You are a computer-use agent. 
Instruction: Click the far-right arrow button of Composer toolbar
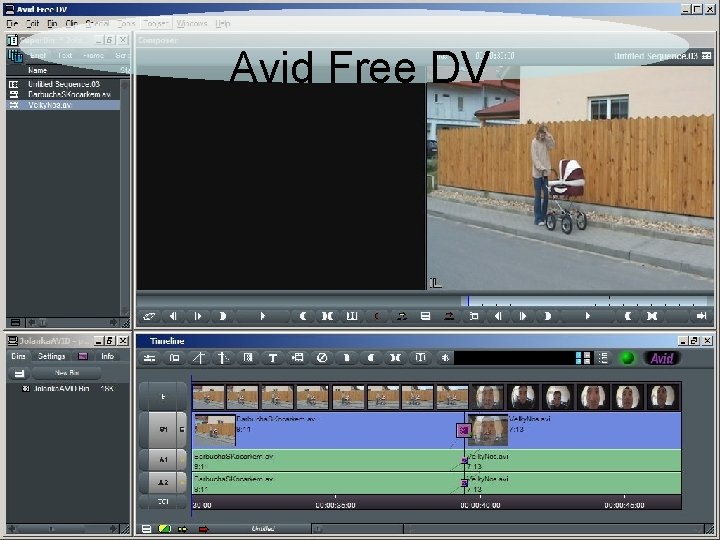701,316
